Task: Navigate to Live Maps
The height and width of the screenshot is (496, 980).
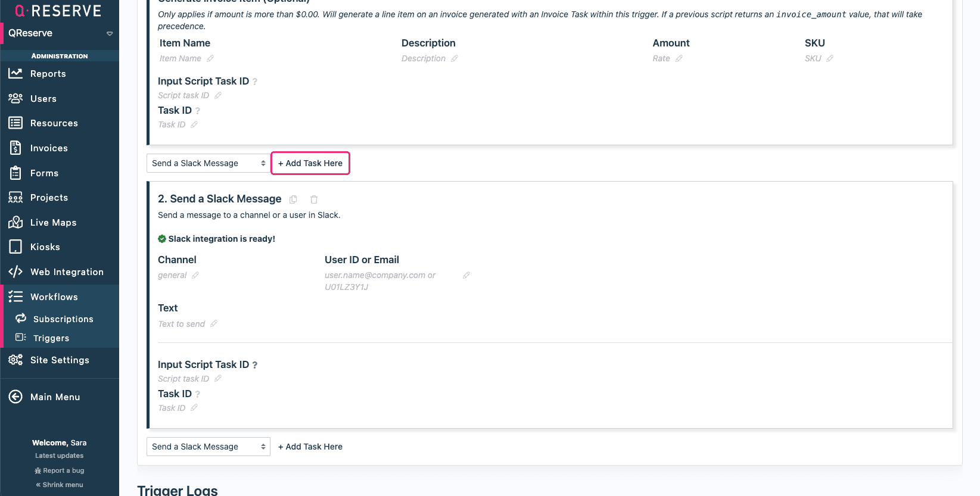Action: click(53, 222)
